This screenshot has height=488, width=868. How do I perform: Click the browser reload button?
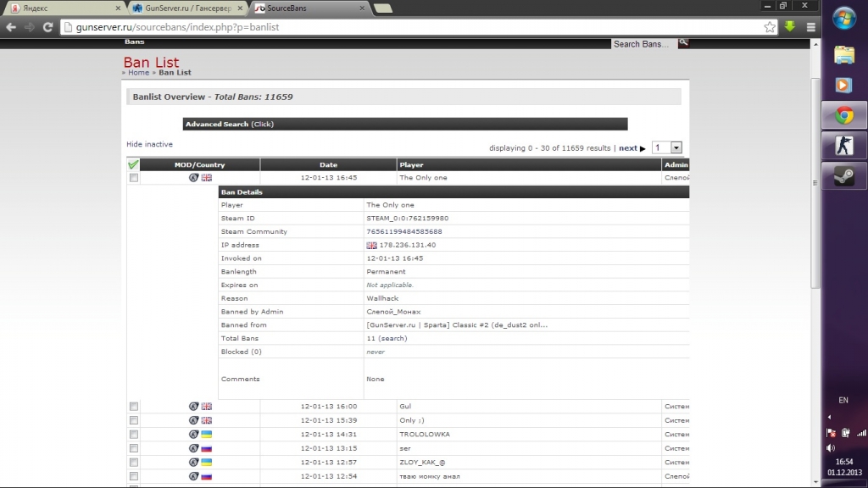coord(48,27)
